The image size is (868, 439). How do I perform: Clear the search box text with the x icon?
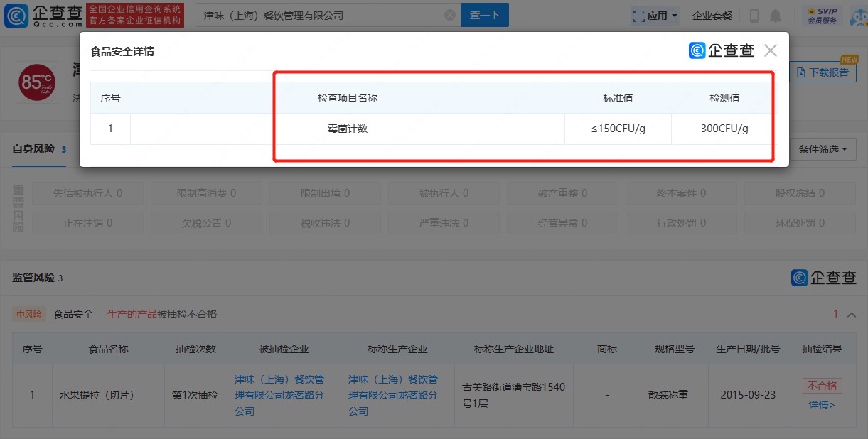point(450,15)
